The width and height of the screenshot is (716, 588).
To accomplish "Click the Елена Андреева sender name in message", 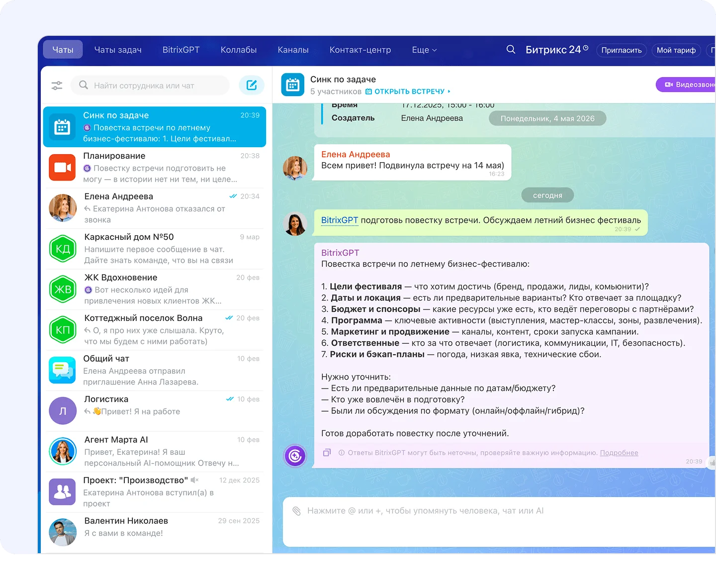I will click(356, 154).
